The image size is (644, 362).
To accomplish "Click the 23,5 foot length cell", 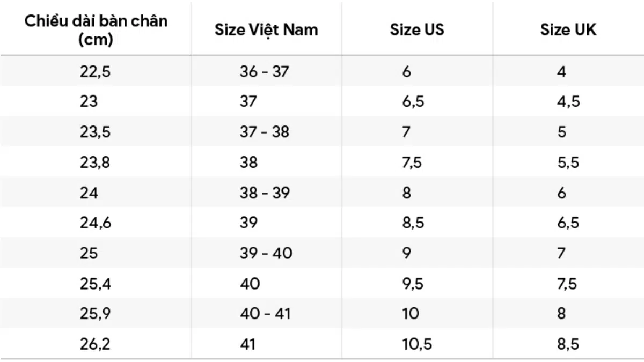I will click(95, 132).
